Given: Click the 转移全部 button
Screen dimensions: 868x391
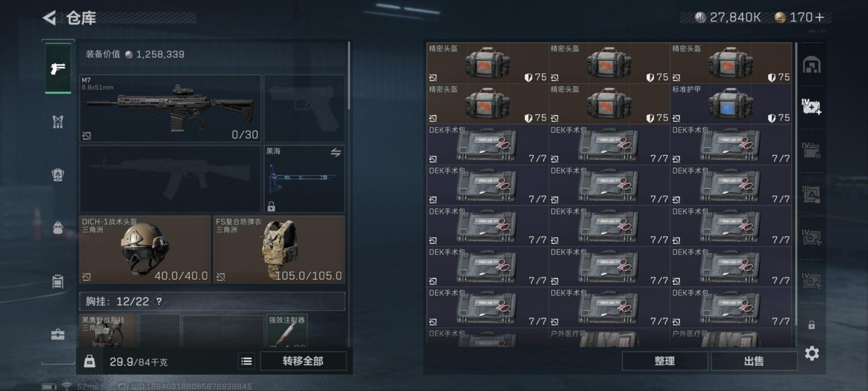Looking at the screenshot, I should click(303, 361).
